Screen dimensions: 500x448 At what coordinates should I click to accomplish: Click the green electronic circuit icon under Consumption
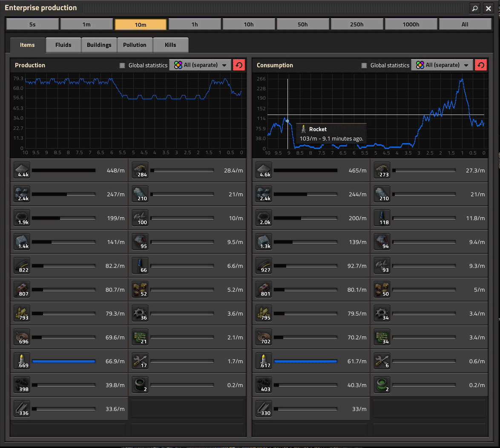click(382, 337)
